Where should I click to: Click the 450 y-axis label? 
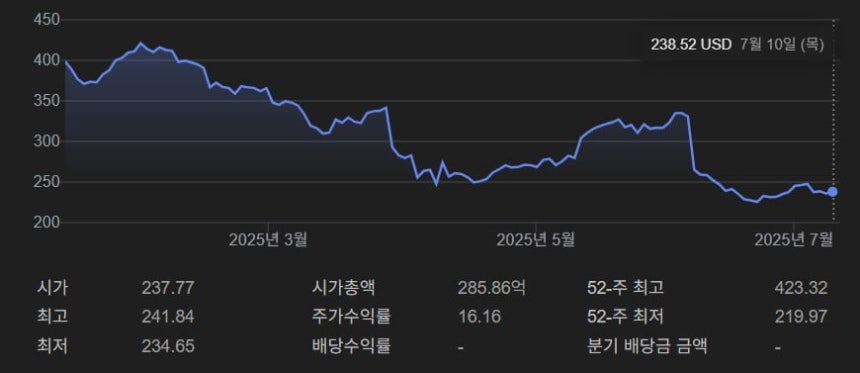tap(47, 20)
